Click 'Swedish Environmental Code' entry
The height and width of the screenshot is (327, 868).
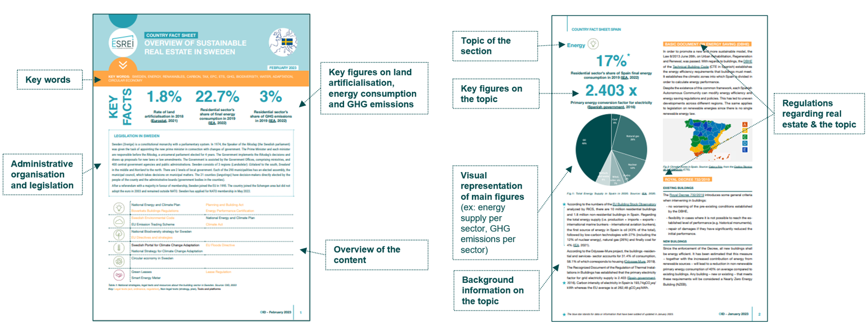153,218
